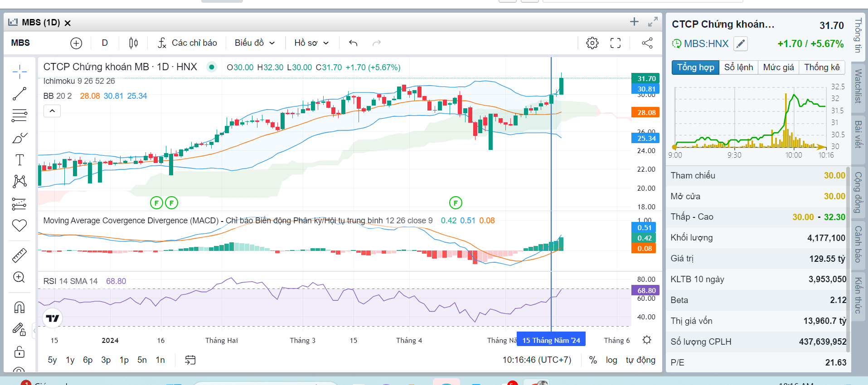Open the Cộng đồng side tab

pos(858,192)
